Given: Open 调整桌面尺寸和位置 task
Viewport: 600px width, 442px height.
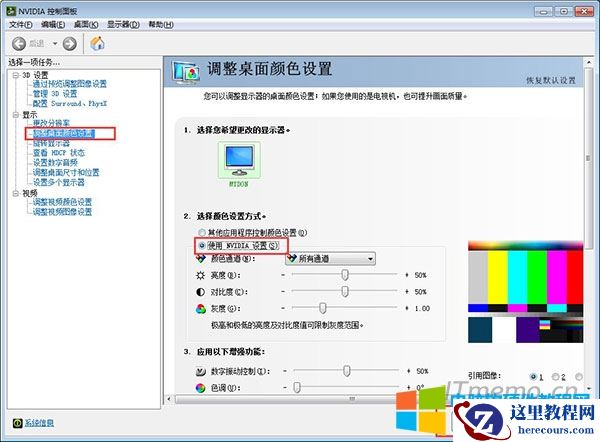Looking at the screenshot, I should pyautogui.click(x=66, y=173).
